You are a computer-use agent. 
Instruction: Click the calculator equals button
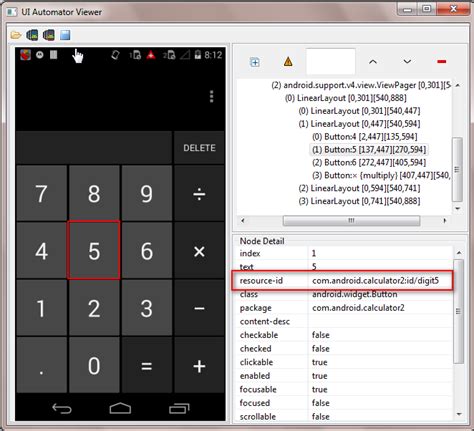click(147, 366)
